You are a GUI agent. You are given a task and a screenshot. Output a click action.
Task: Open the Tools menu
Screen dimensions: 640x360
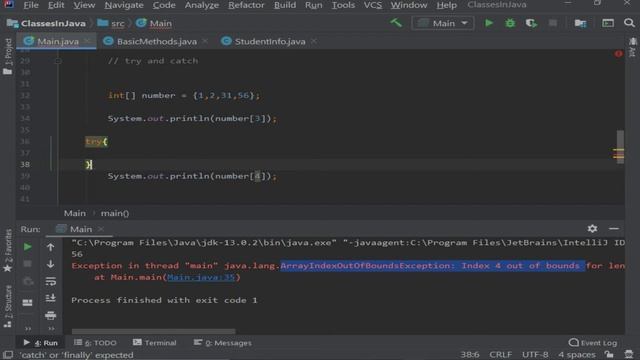point(343,5)
